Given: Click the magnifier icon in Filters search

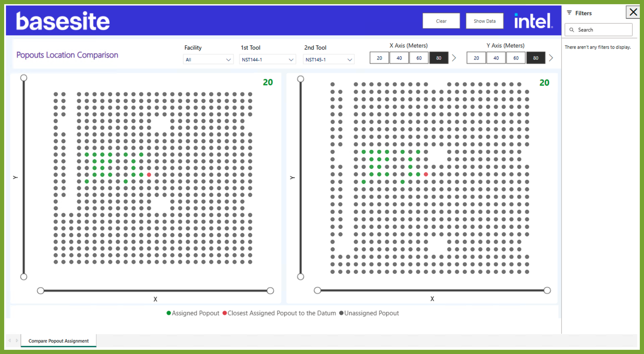Looking at the screenshot, I should click(571, 30).
